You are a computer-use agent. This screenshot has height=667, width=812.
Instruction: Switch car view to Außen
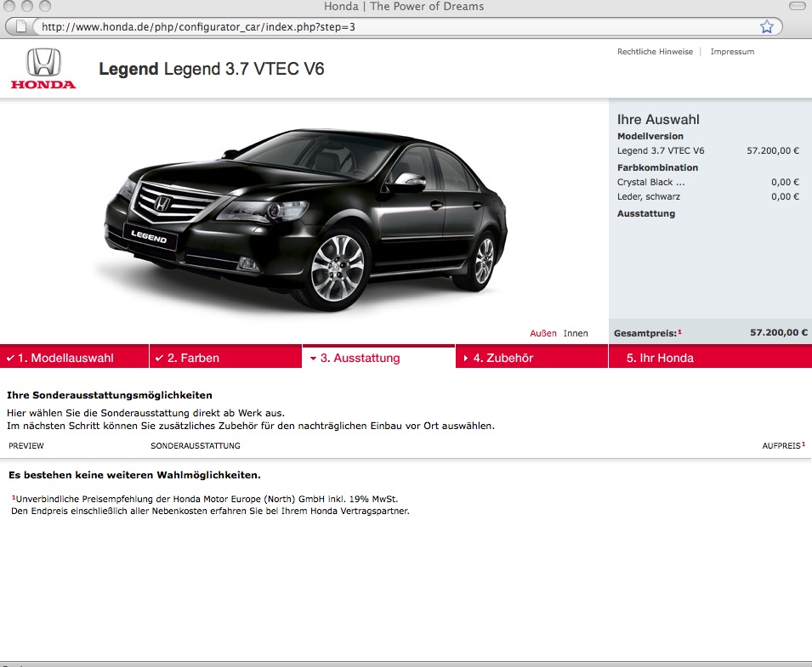(542, 333)
